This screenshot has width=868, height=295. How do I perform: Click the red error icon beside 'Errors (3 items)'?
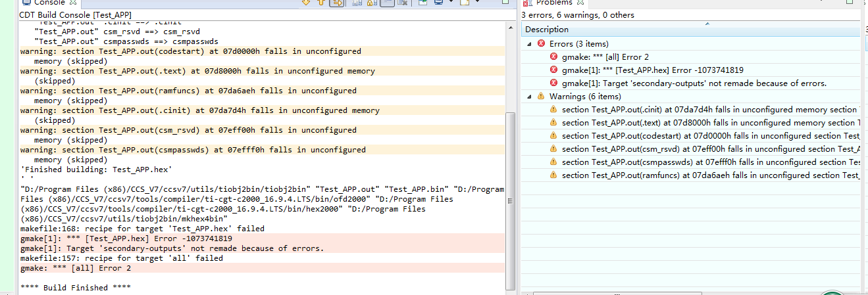coord(542,44)
